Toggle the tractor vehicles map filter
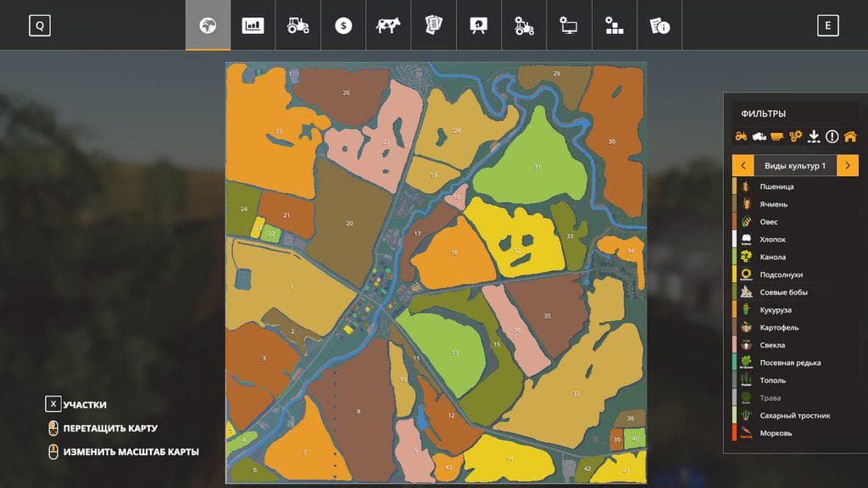The width and height of the screenshot is (868, 488). click(x=741, y=136)
